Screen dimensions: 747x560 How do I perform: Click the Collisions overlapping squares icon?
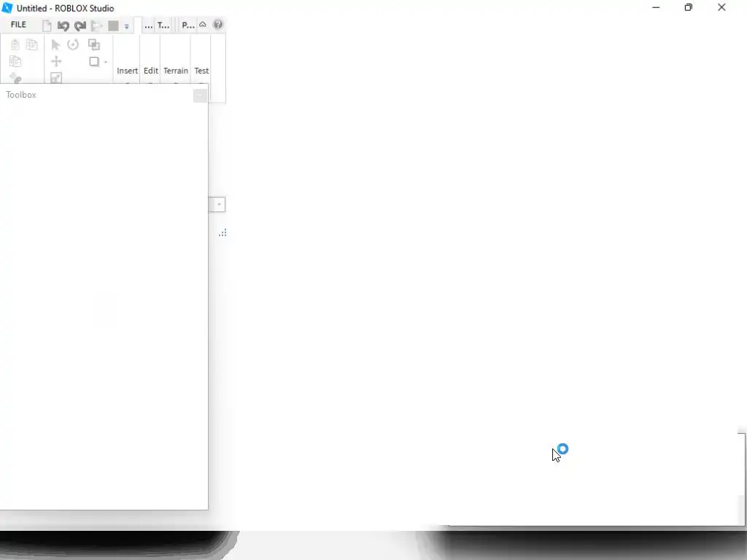tap(94, 44)
